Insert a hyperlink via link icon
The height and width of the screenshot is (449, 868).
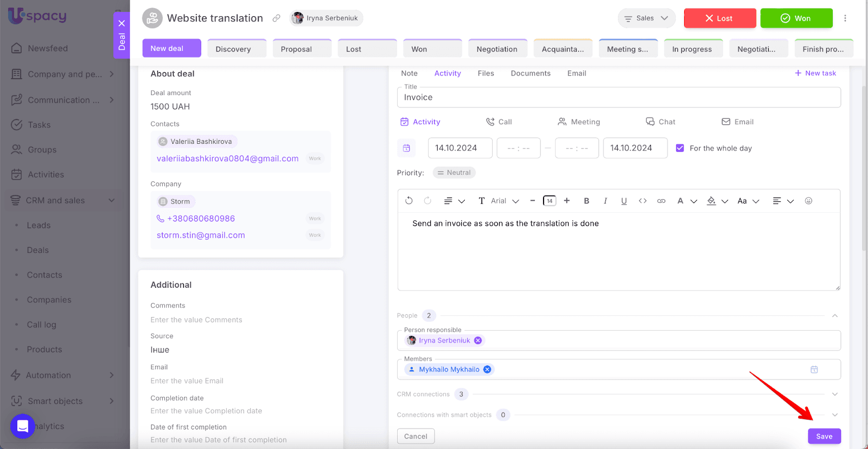click(x=661, y=201)
